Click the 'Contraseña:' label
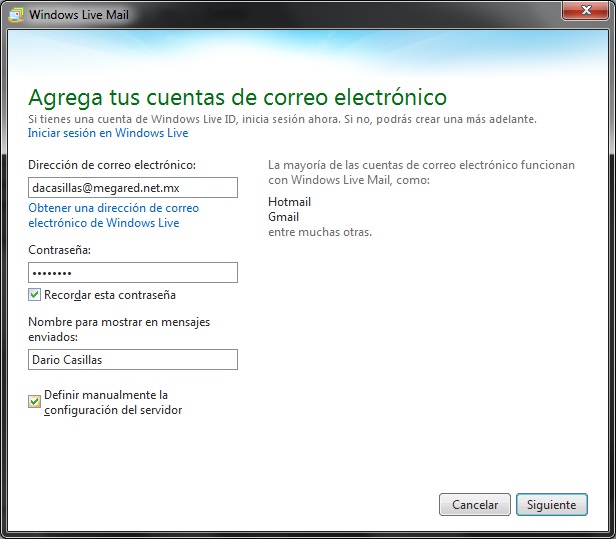This screenshot has width=616, height=539. coord(59,250)
